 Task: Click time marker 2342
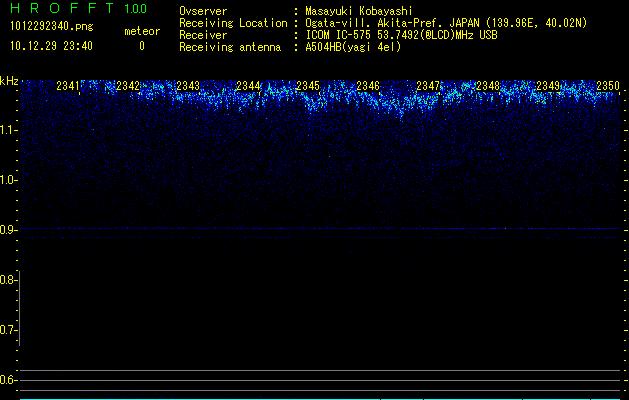(x=128, y=86)
